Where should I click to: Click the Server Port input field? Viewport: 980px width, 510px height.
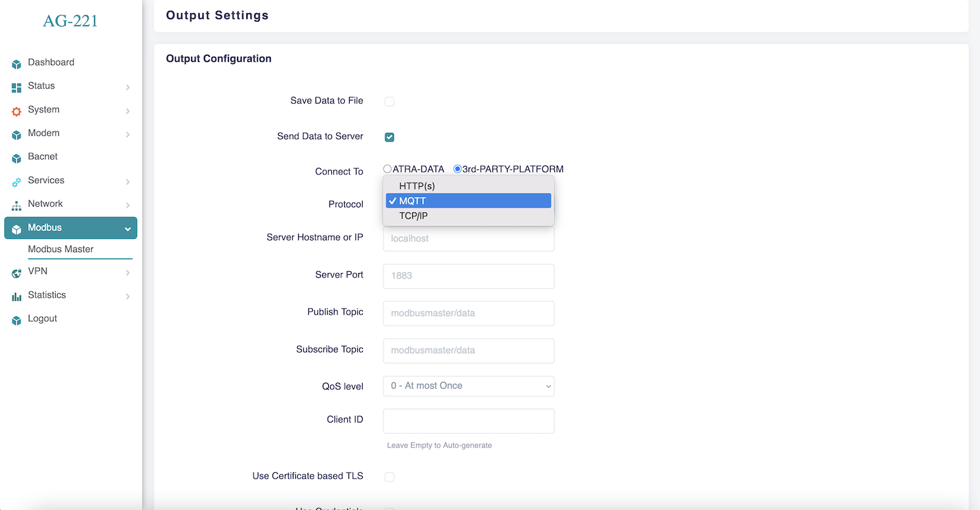(469, 276)
